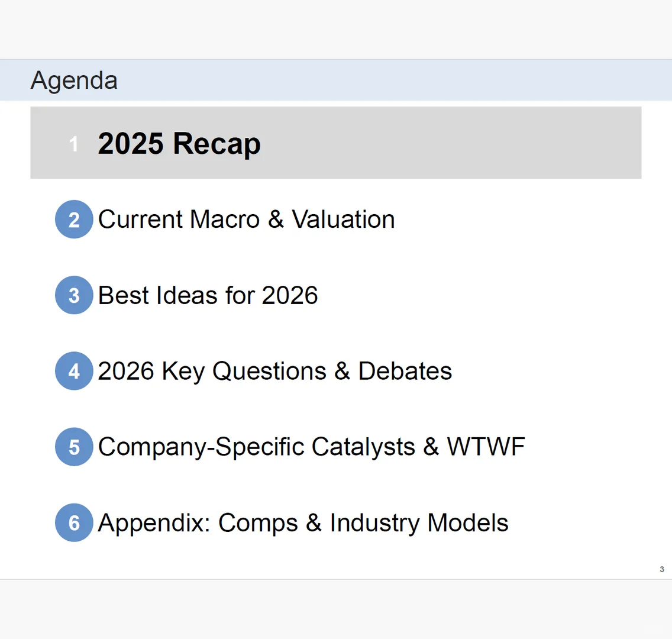Click the word WTWF
This screenshot has height=639, width=672.
[x=486, y=447]
